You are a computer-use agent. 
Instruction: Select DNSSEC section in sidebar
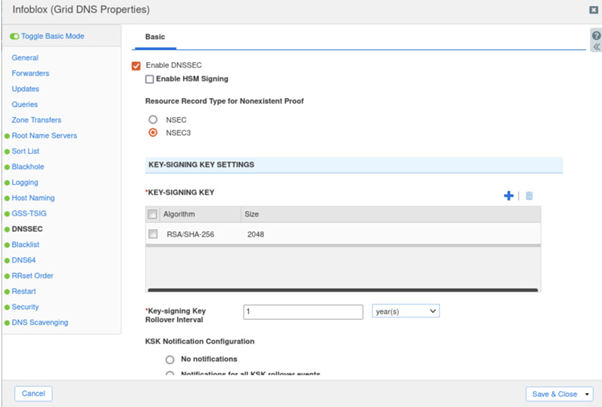[27, 229]
